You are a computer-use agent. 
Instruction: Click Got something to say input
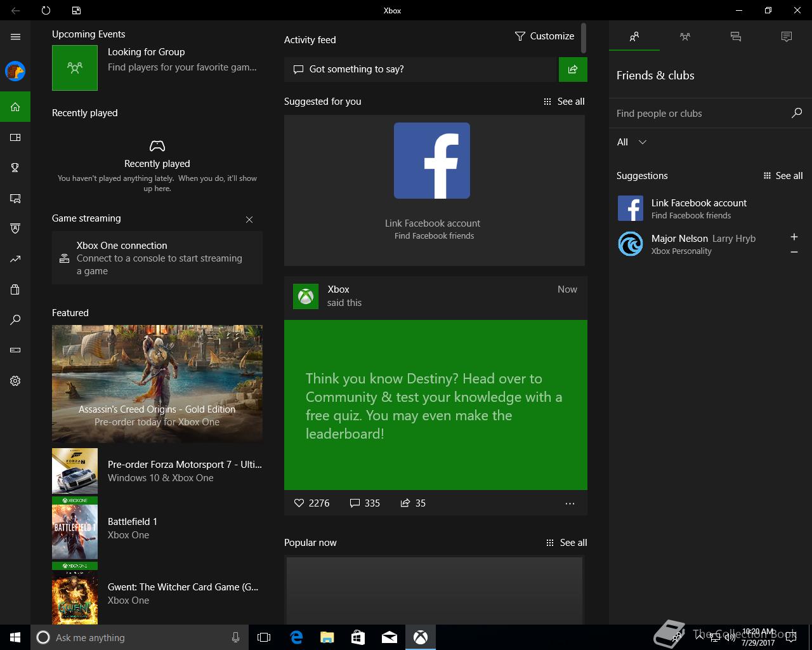point(420,69)
